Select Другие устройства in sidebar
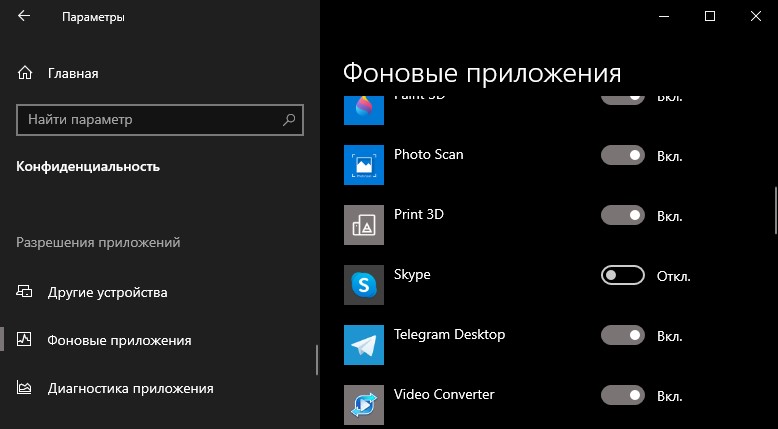The image size is (778, 429). click(x=107, y=292)
